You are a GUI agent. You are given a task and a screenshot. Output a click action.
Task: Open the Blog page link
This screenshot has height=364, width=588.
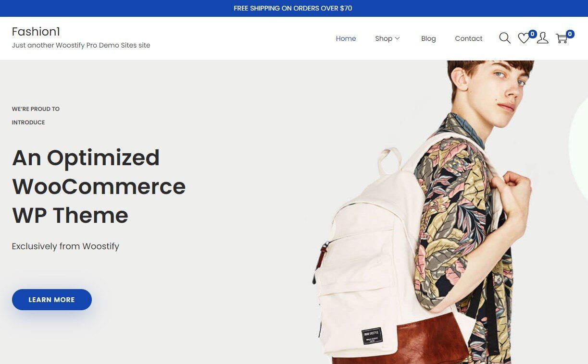[428, 38]
